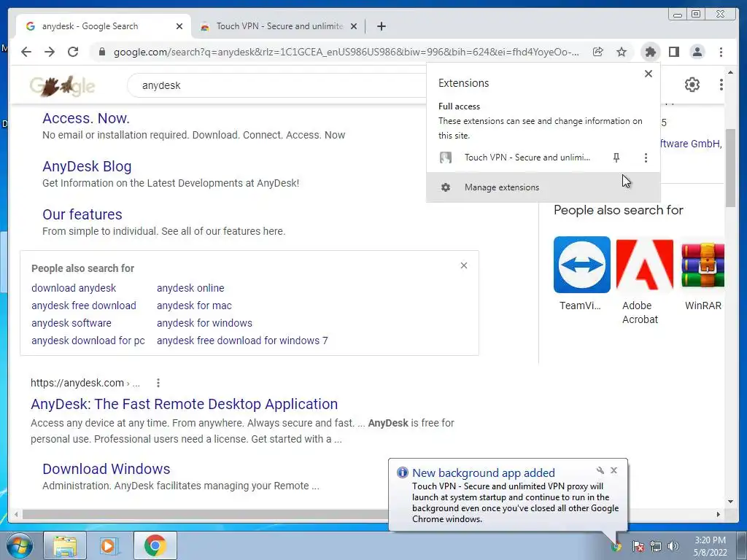Close the Touch VPN tab
Image resolution: width=747 pixels, height=560 pixels.
point(354,26)
